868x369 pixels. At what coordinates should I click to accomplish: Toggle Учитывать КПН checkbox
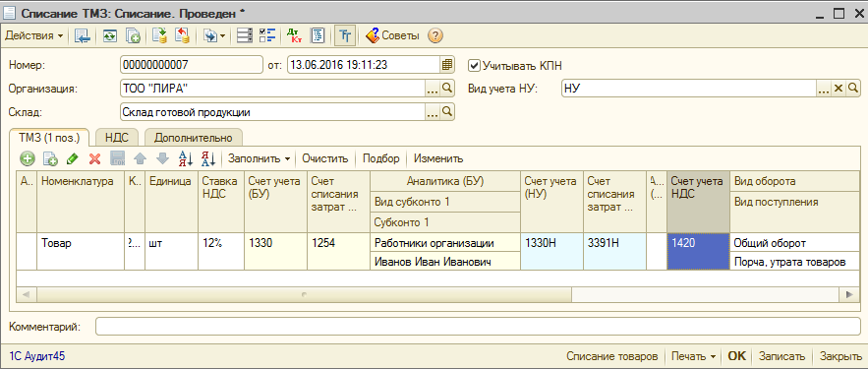pyautogui.click(x=474, y=65)
